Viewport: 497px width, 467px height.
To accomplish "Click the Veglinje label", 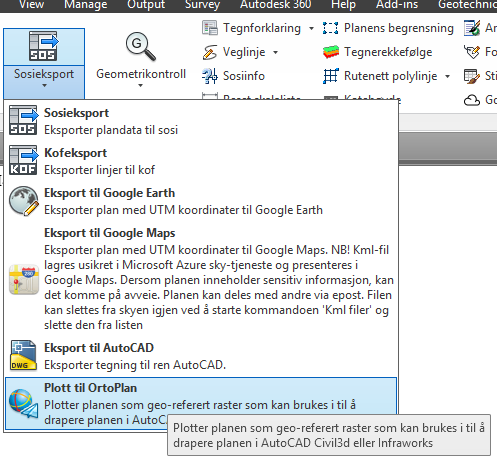I will coord(244,52).
